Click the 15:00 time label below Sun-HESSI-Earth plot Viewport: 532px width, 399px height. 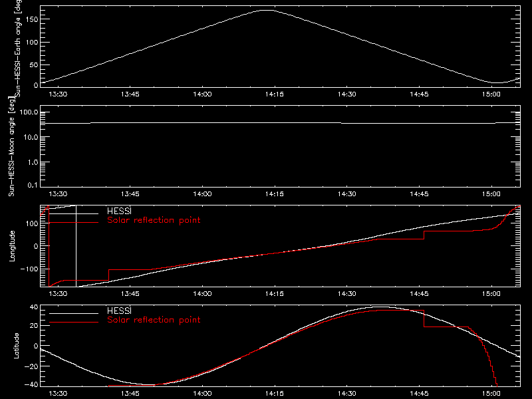491,94
